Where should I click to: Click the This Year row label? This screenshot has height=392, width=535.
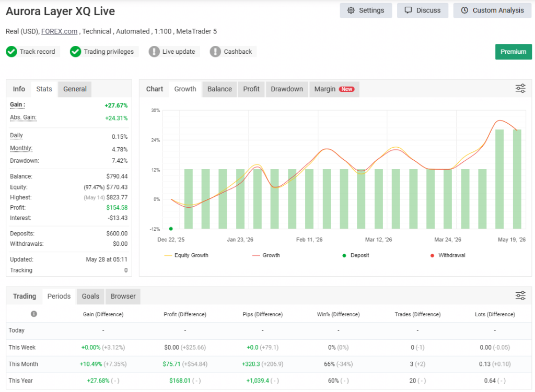[21, 381]
